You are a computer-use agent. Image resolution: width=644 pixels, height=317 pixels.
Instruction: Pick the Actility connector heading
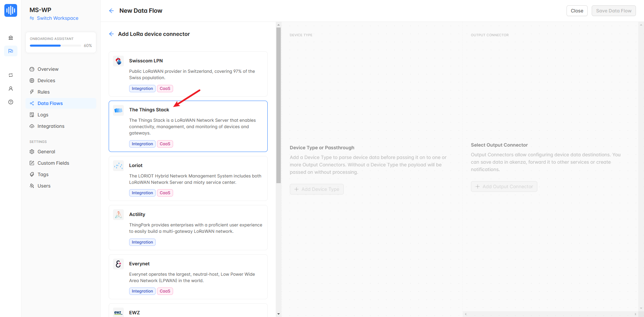point(137,214)
